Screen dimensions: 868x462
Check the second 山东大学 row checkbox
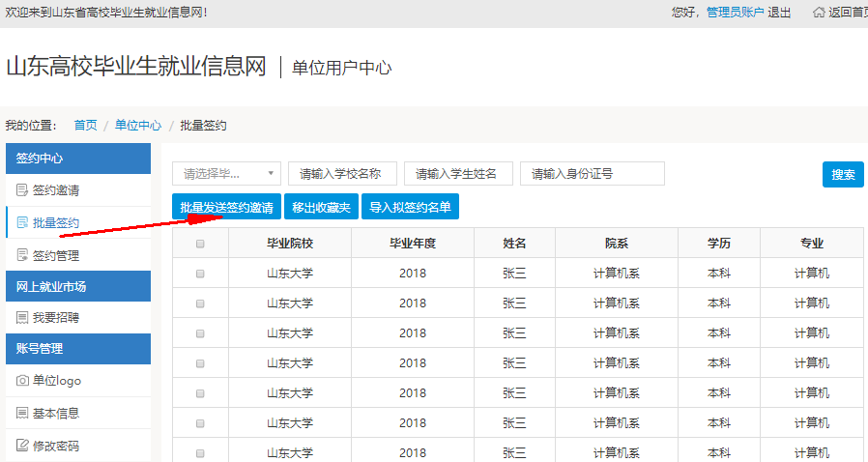pos(200,303)
